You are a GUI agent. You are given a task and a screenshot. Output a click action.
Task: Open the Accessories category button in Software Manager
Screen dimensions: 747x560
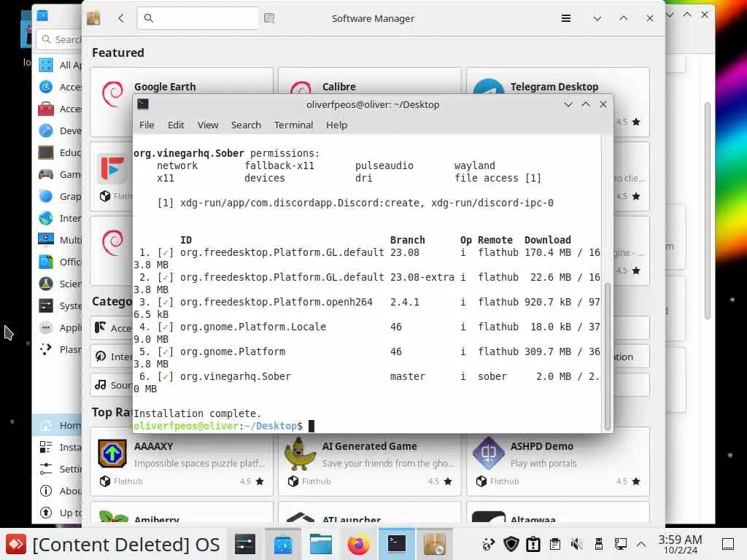point(112,327)
